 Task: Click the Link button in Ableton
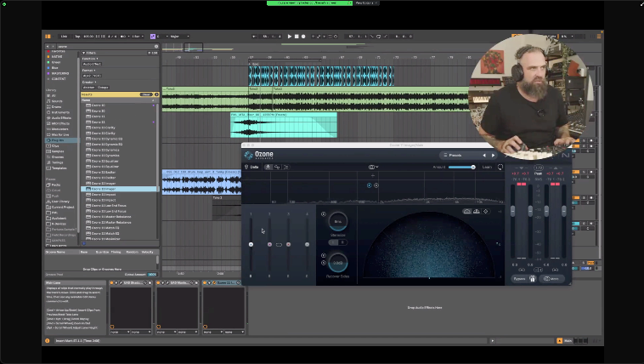64,37
